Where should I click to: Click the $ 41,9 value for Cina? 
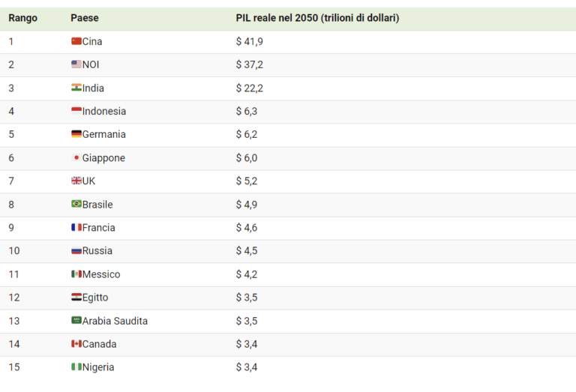pyautogui.click(x=250, y=41)
